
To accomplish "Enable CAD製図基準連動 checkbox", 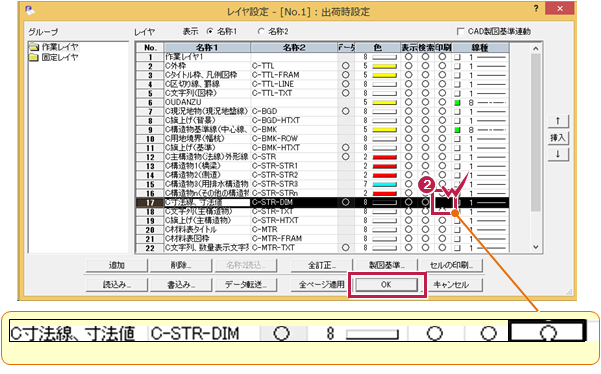I will tap(461, 31).
